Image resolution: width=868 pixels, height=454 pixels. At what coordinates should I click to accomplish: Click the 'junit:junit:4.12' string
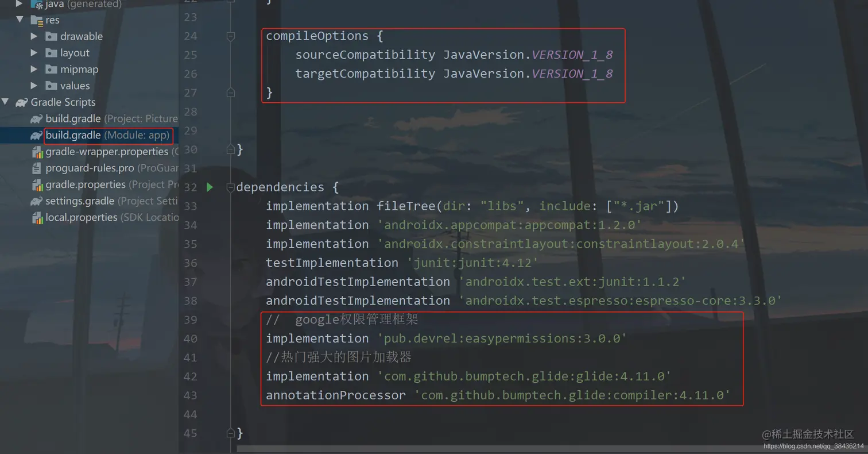473,263
